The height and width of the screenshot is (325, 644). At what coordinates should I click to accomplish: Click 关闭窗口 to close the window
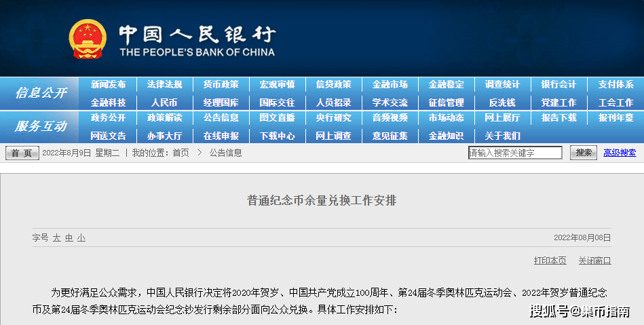tap(594, 261)
